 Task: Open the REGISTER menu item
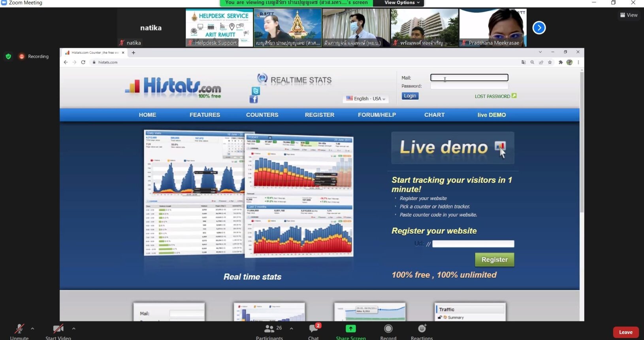point(320,115)
